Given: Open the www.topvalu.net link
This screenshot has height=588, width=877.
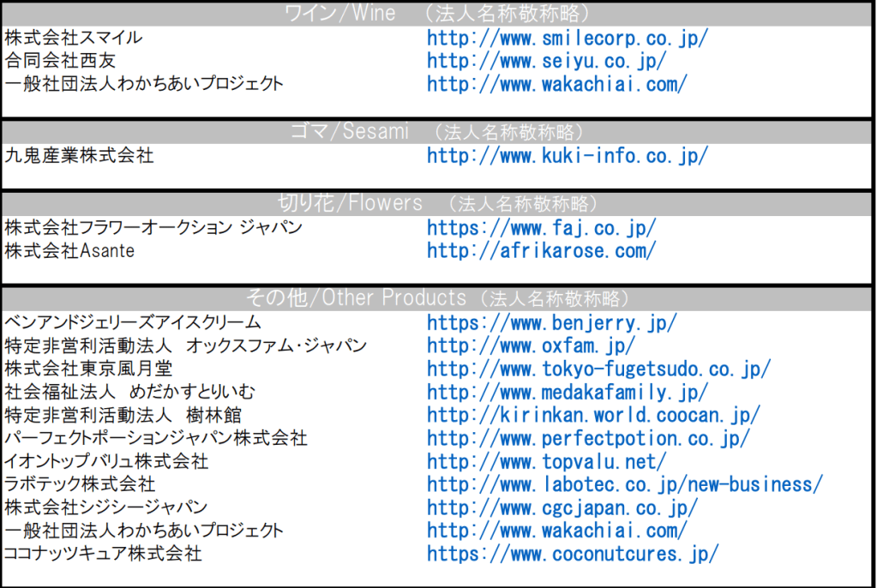Looking at the screenshot, I should (x=546, y=462).
